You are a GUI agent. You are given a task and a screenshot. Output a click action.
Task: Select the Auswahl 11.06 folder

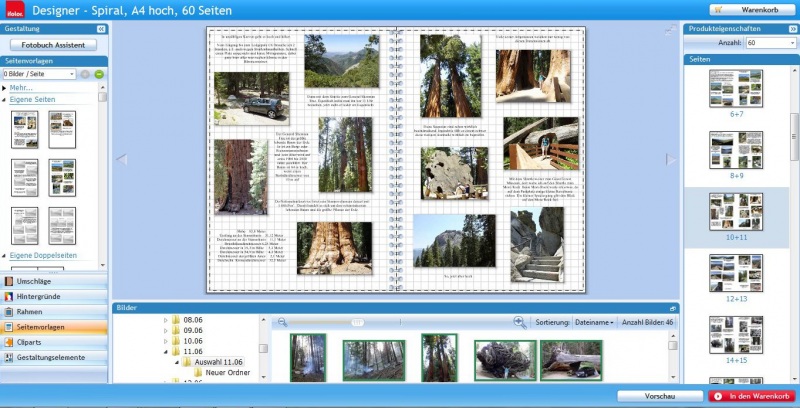pyautogui.click(x=213, y=362)
